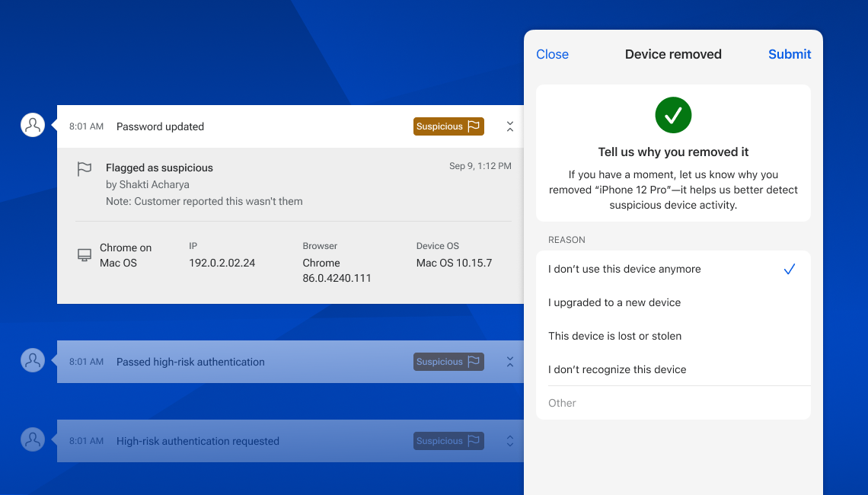Screen dimensions: 868x495
Task: Expand the Passed high-risk authentication entry
Action: 509,362
